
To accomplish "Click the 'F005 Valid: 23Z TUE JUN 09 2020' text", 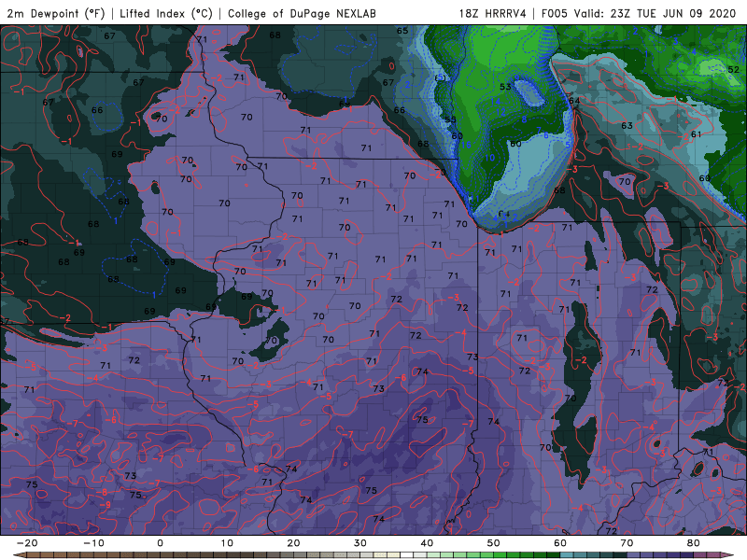I will 639,13.
